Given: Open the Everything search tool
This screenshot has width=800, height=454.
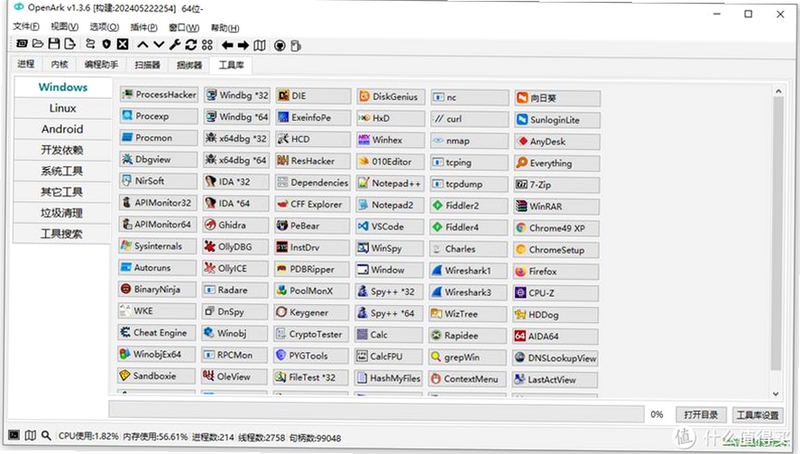Looking at the screenshot, I should point(557,163).
